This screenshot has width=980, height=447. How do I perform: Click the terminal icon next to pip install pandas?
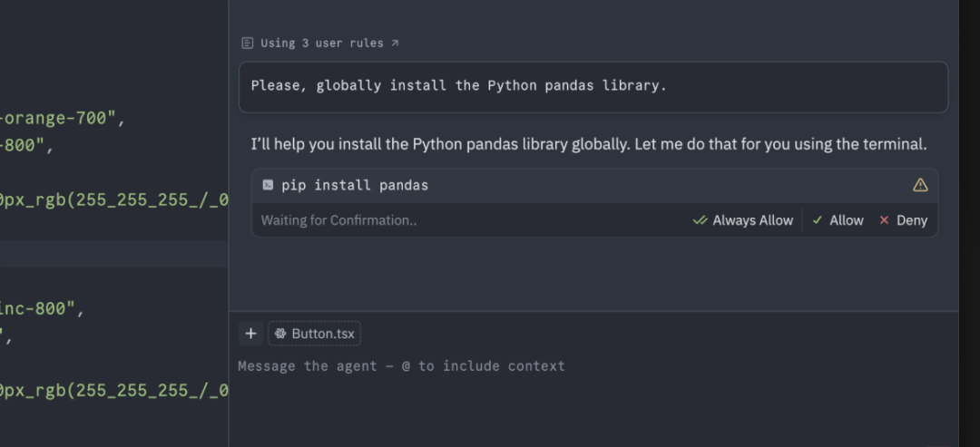268,185
